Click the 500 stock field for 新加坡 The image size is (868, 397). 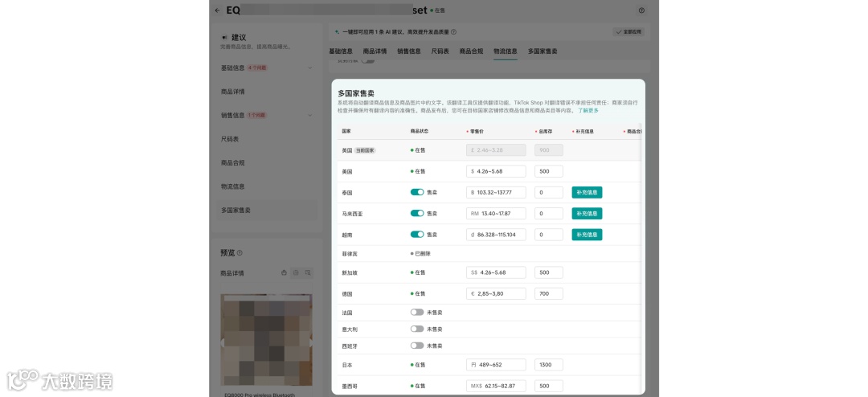pyautogui.click(x=549, y=272)
